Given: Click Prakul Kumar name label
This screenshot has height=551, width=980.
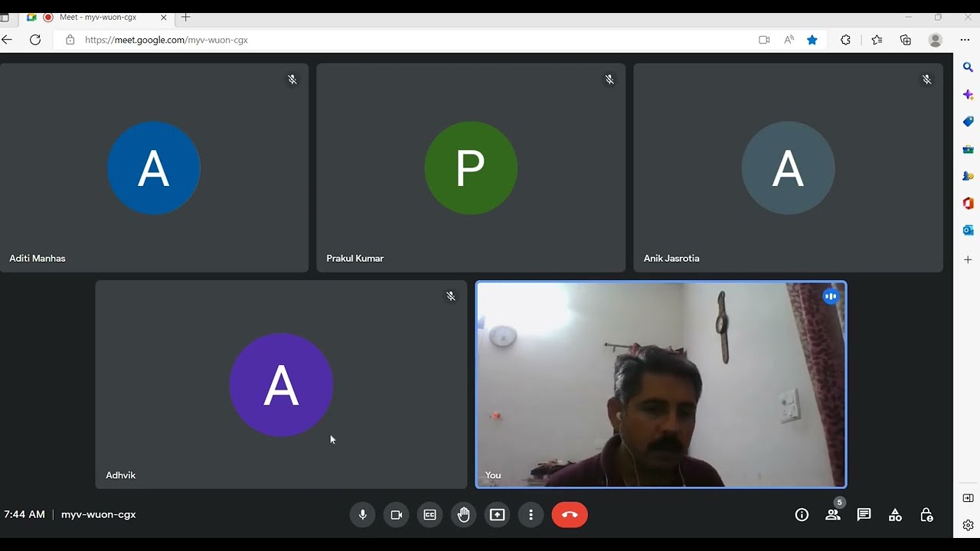Looking at the screenshot, I should tap(354, 259).
